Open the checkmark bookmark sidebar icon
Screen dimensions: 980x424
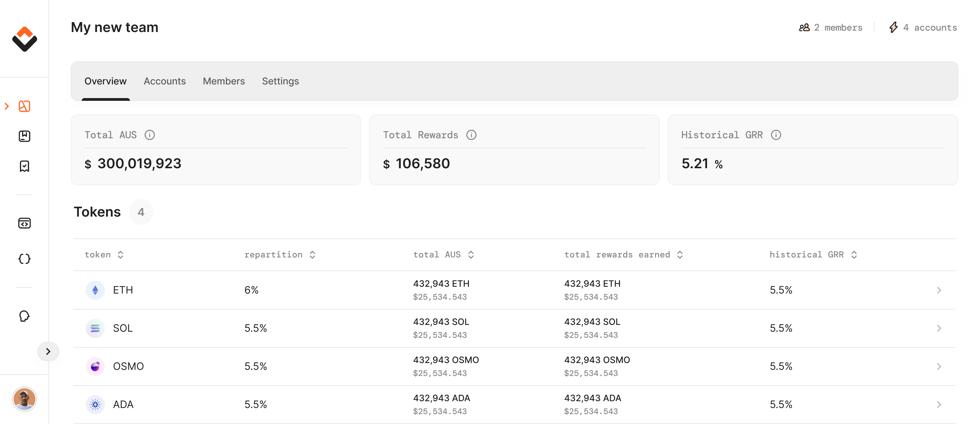click(x=24, y=166)
